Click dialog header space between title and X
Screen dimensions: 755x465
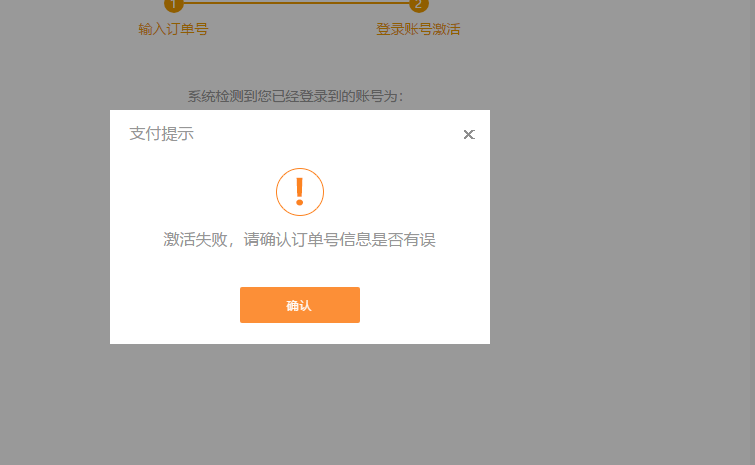point(330,134)
